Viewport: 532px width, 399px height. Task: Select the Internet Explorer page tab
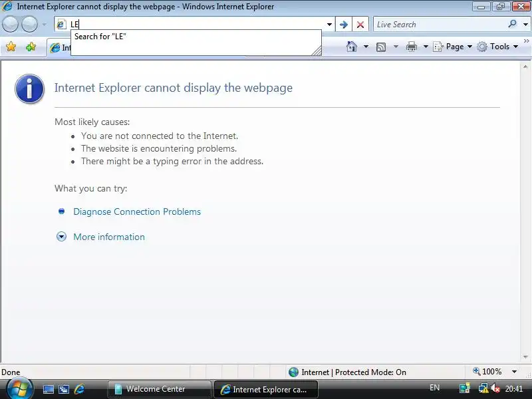[59, 48]
